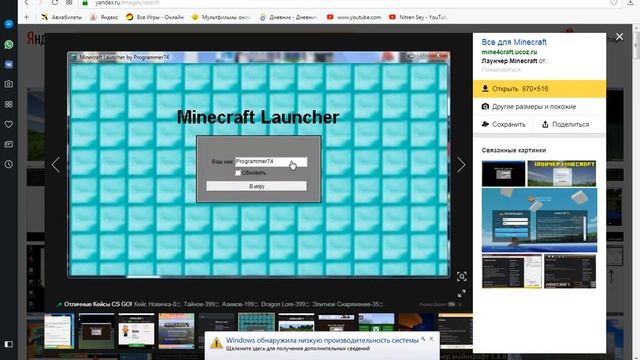Viewport: 640px width, 360px height.
Task: Show the previous image with the left arrow
Action: pos(56,165)
